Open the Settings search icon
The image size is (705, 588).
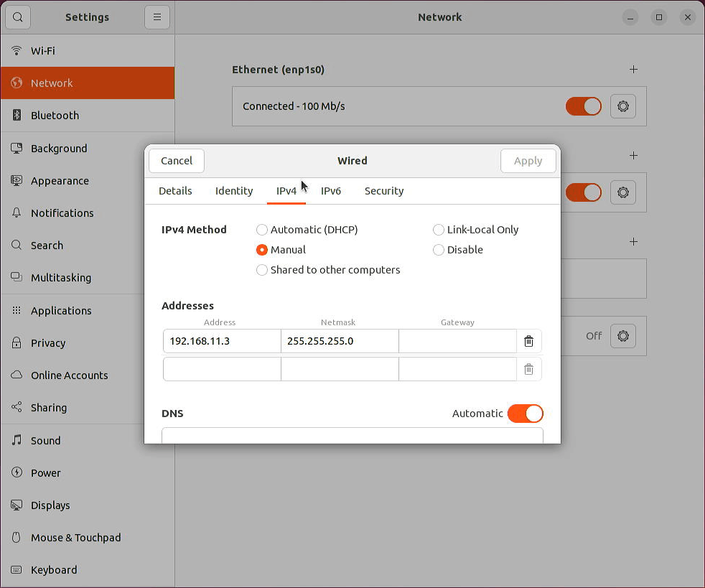(17, 17)
